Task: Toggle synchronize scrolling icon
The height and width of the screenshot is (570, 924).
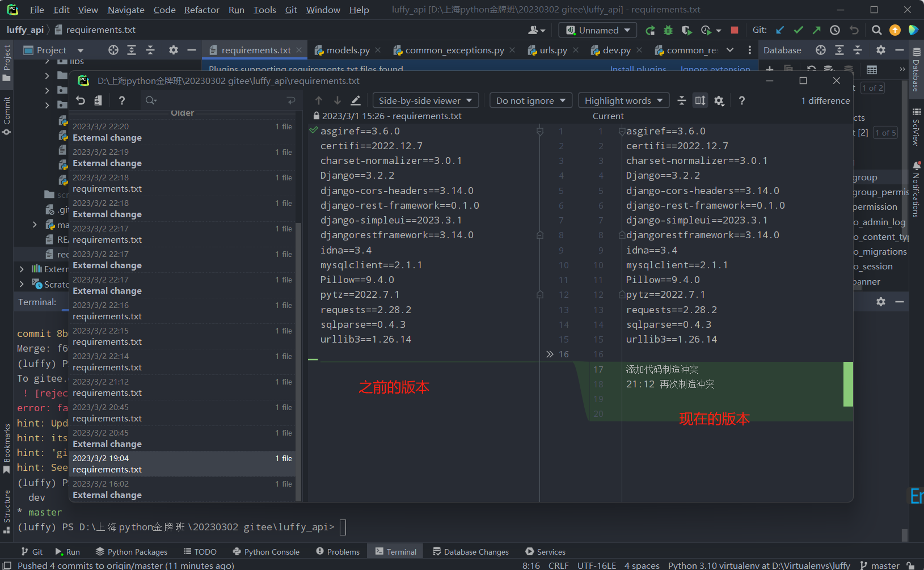Action: click(x=701, y=100)
